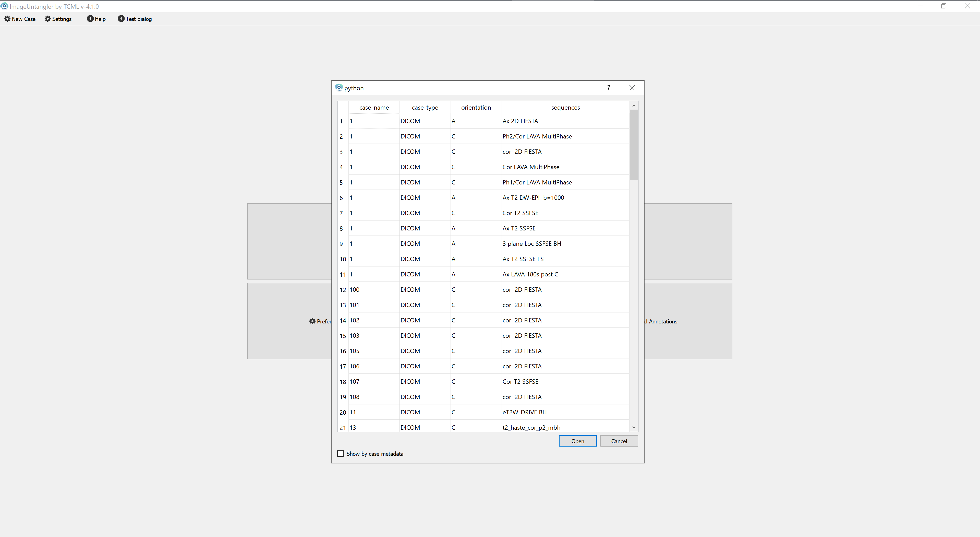This screenshot has height=537, width=980.
Task: Click the ImageUntangler app icon in title bar
Action: pyautogui.click(x=4, y=6)
